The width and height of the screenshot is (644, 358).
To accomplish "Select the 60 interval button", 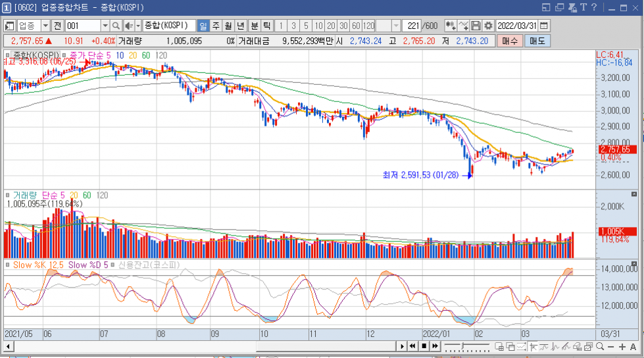I will [356, 26].
